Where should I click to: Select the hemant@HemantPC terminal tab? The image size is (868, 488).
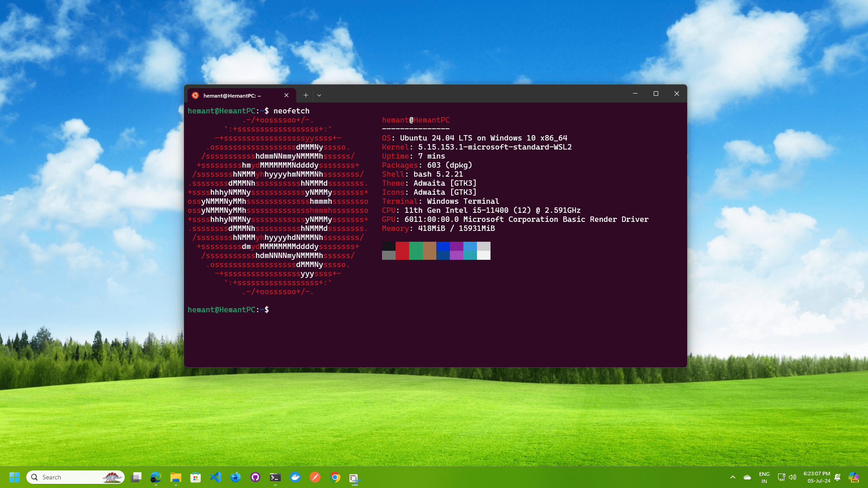(231, 95)
